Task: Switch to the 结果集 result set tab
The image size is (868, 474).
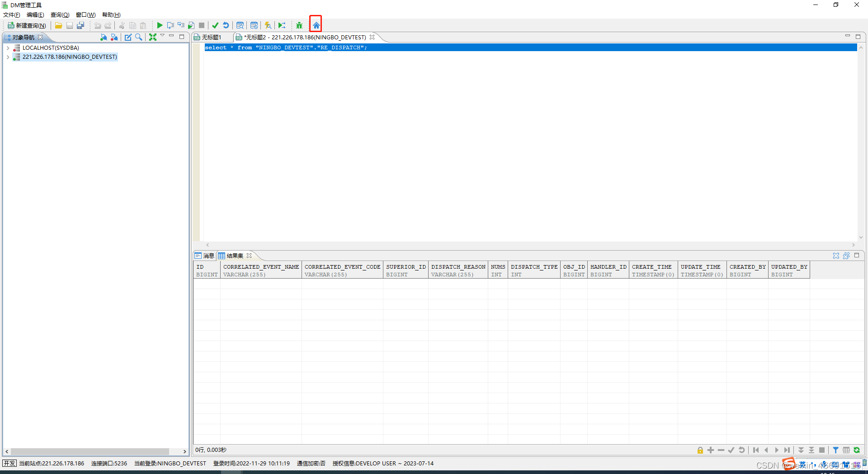Action: 235,256
